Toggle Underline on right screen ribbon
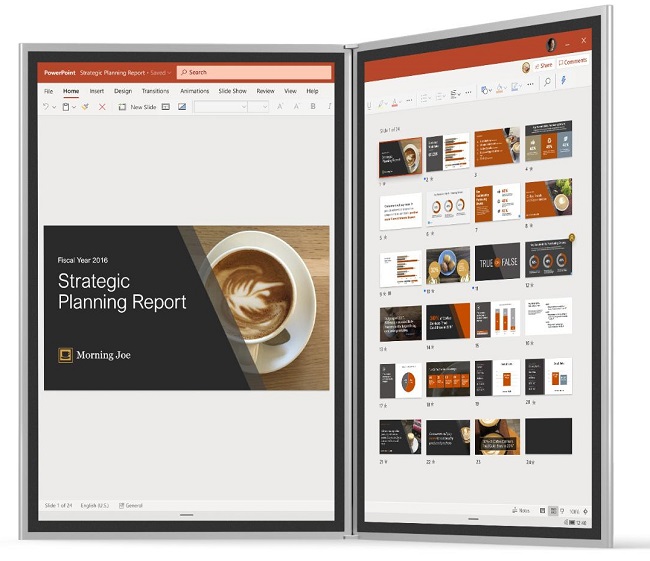650x561 pixels. pos(369,105)
